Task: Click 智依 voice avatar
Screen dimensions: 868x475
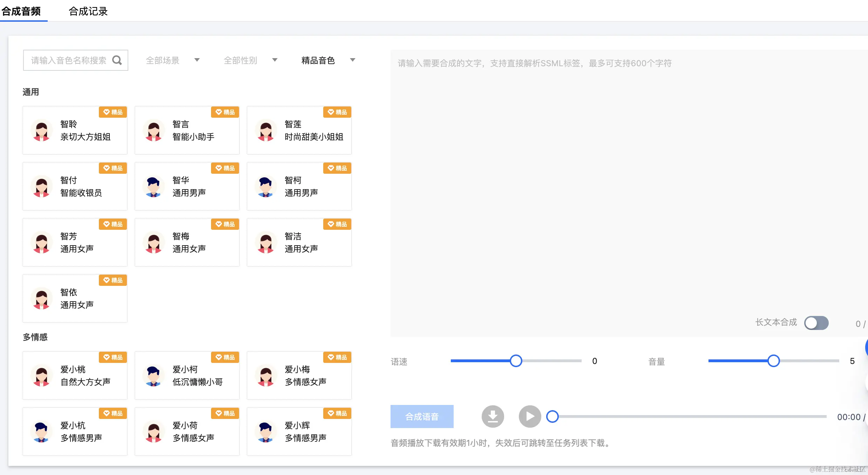Action: [42, 298]
